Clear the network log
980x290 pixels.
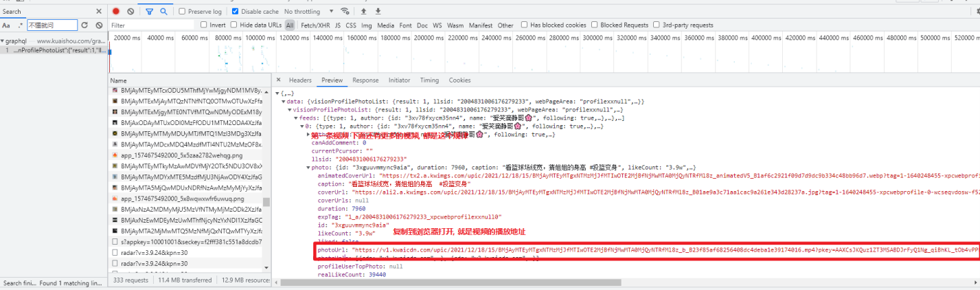pos(130,12)
